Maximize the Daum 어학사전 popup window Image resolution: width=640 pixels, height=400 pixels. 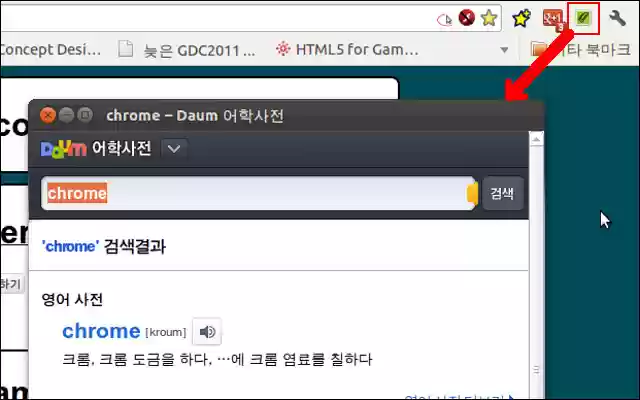pyautogui.click(x=84, y=116)
